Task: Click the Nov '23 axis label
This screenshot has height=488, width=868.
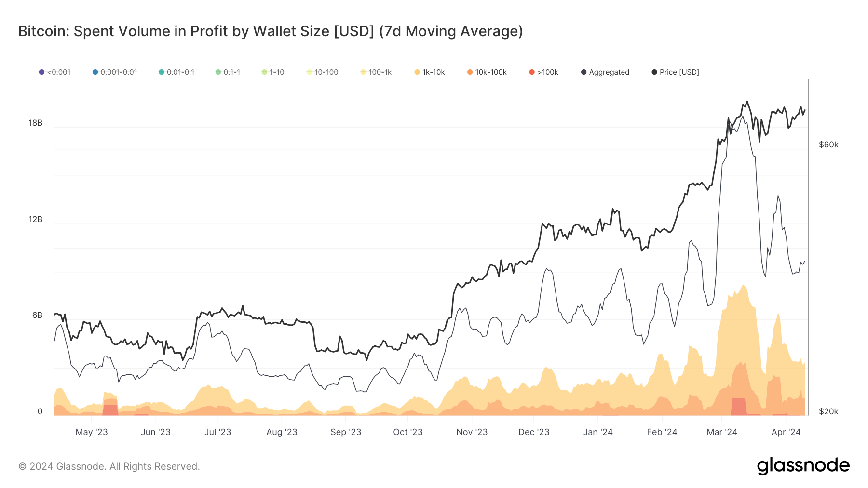Action: tap(472, 432)
